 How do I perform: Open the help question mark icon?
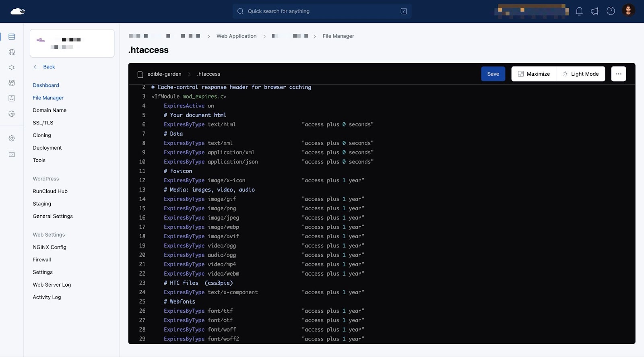pyautogui.click(x=611, y=11)
